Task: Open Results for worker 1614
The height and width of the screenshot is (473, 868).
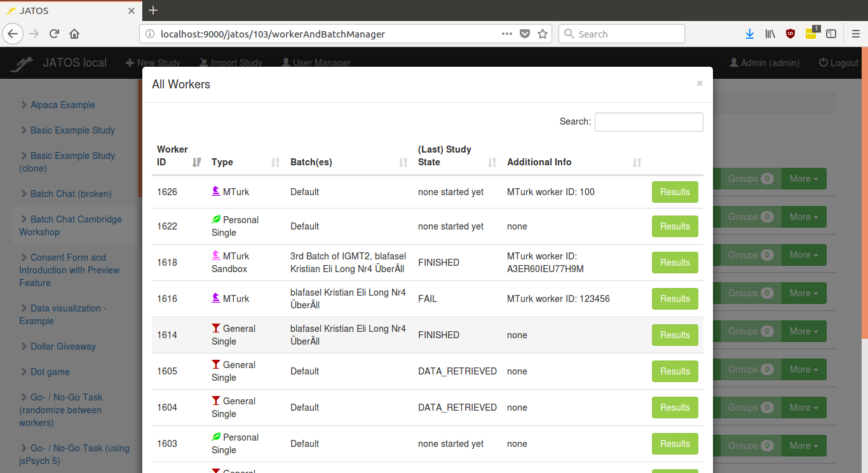Action: pyautogui.click(x=675, y=335)
